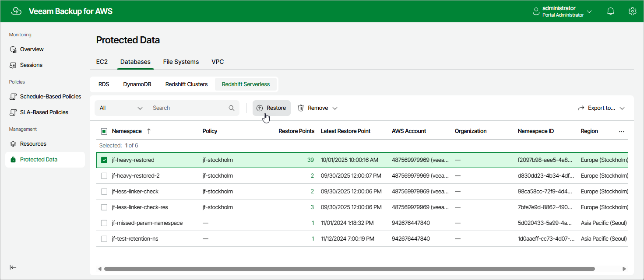Click the Remove trash can icon

(x=301, y=108)
